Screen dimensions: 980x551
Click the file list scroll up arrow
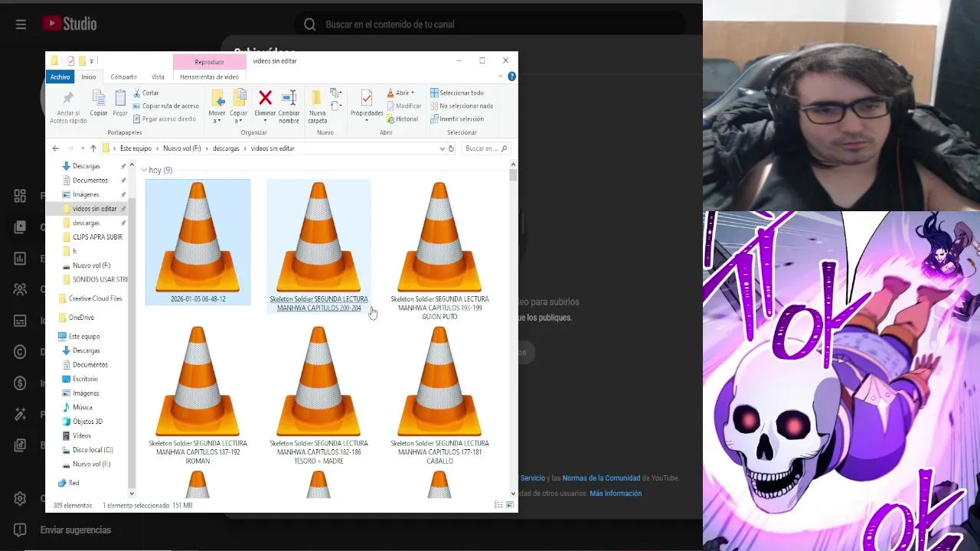point(513,164)
